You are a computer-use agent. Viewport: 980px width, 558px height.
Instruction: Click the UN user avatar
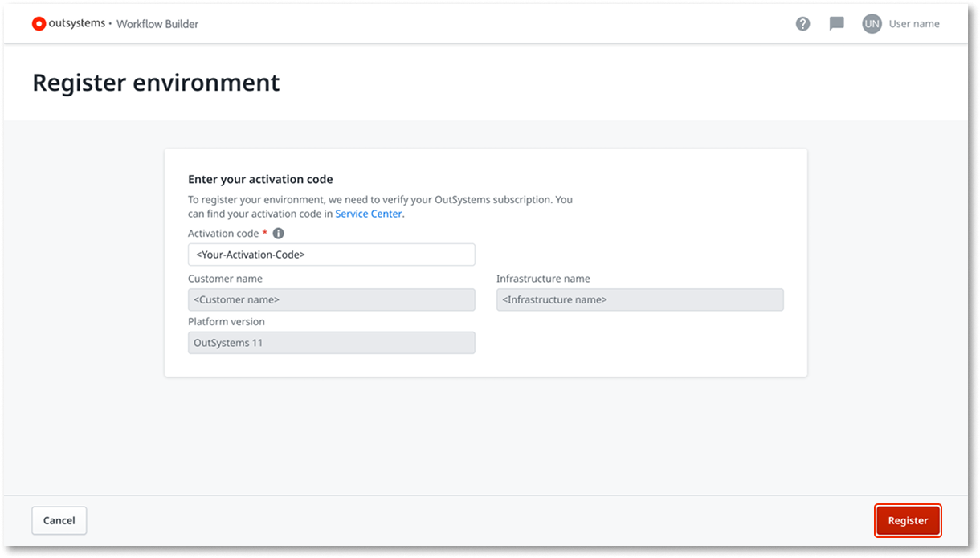tap(872, 24)
